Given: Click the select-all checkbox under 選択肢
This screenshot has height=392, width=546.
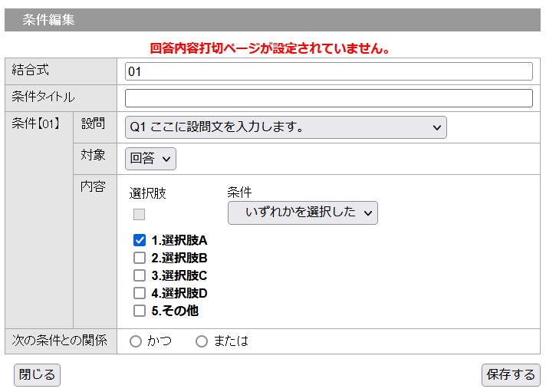Looking at the screenshot, I should [x=140, y=215].
